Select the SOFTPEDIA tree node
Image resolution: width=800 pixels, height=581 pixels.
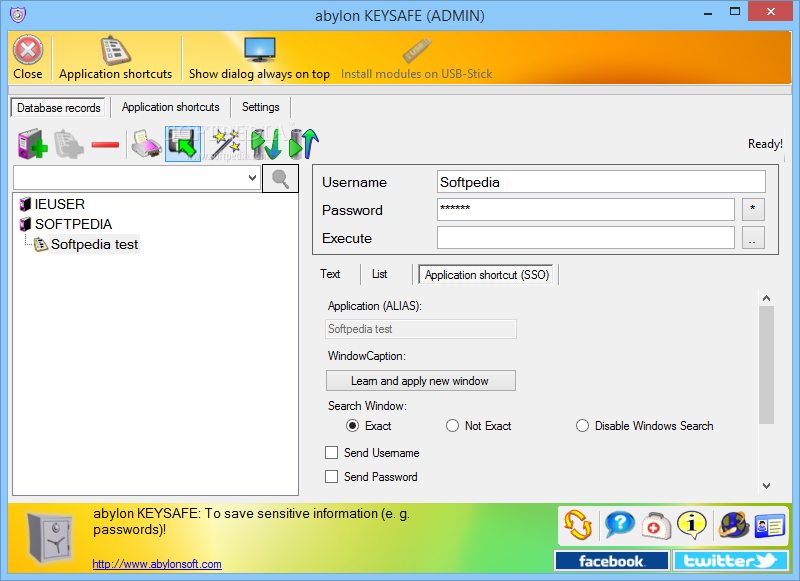(x=73, y=224)
